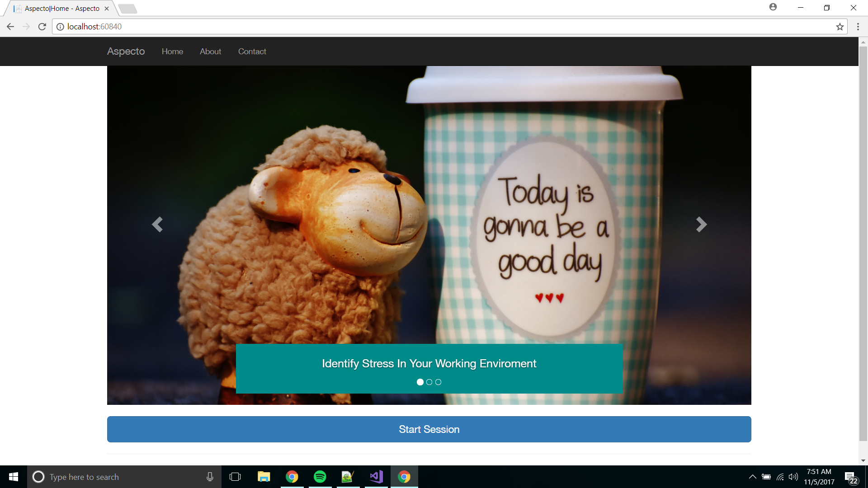Open the Contact nav menu item

tap(252, 52)
